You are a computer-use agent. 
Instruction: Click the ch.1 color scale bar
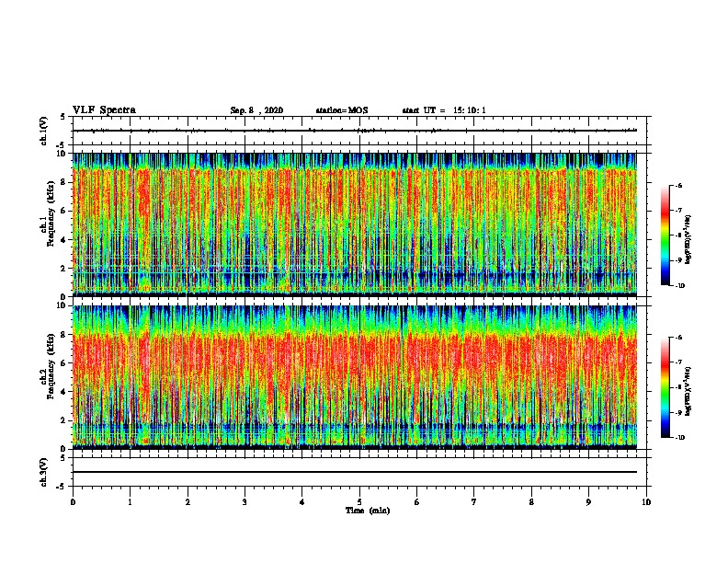click(x=665, y=236)
